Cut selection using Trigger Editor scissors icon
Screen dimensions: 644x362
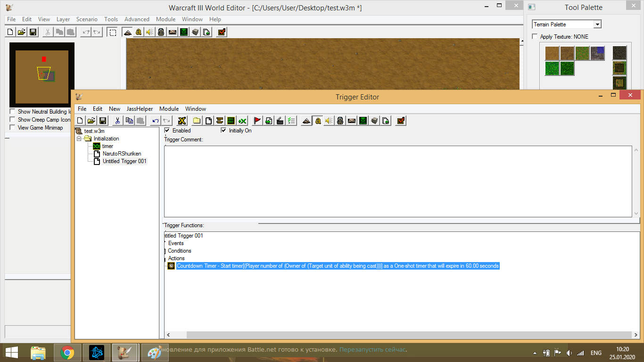click(118, 121)
